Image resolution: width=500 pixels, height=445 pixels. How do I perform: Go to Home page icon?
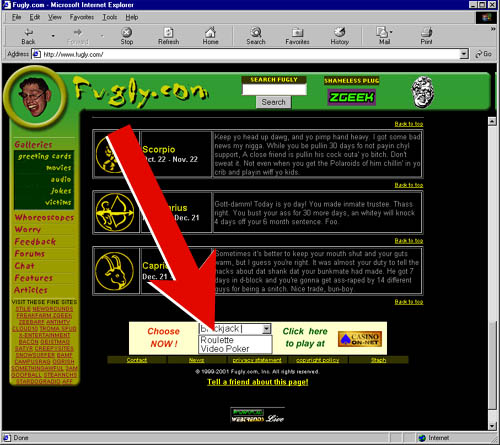210,32
